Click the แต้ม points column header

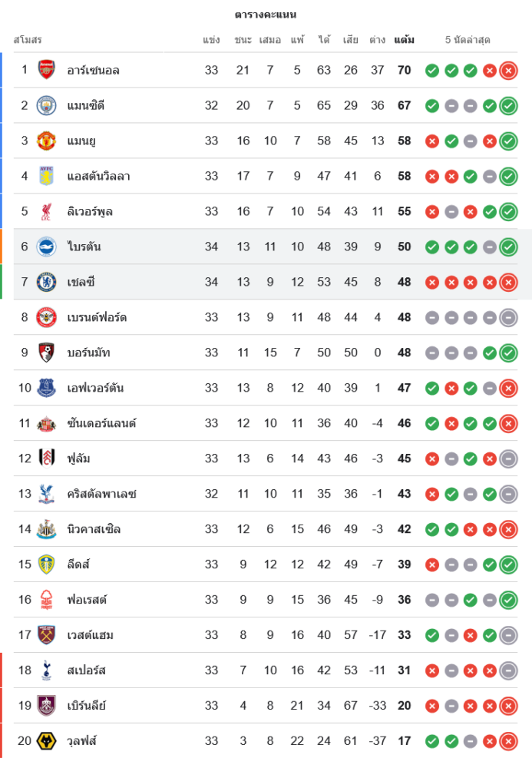click(404, 40)
